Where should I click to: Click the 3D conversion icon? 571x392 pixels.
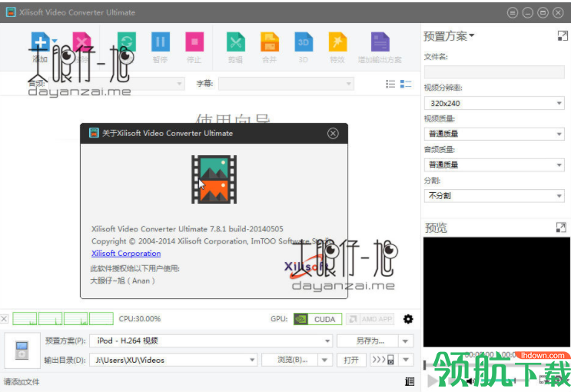pyautogui.click(x=304, y=42)
